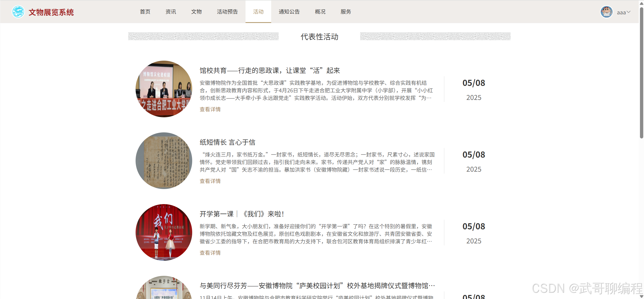
Task: Open the 服务 menu item
Action: pyautogui.click(x=346, y=12)
